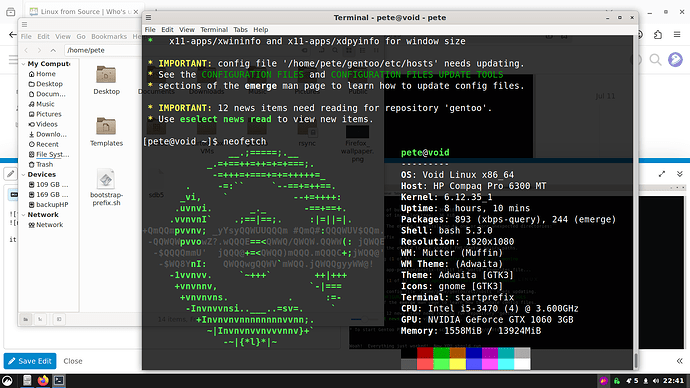Switch to file manager from taskbar
Screen dimensions: 690x388
pyautogui.click(x=27, y=381)
